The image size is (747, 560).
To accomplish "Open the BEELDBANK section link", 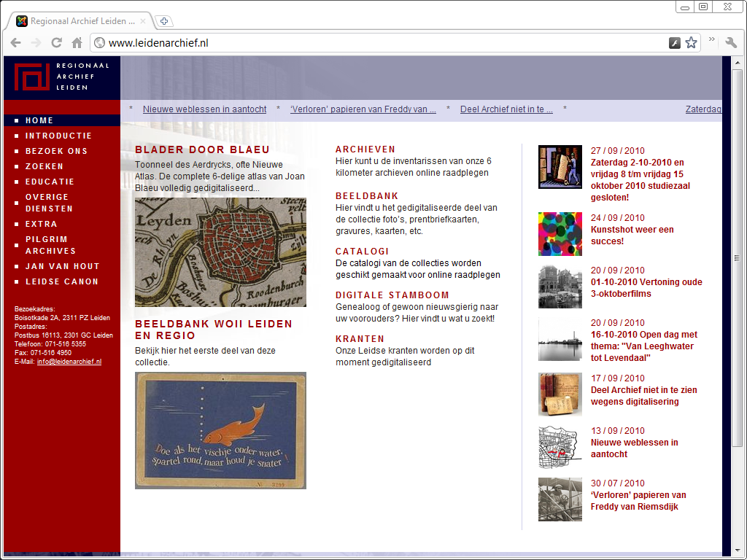I will (367, 195).
